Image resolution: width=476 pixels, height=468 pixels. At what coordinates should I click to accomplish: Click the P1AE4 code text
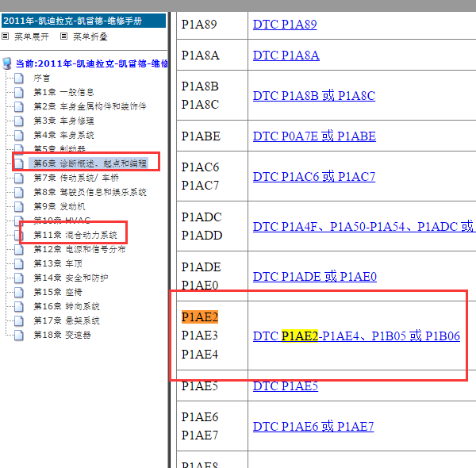click(x=200, y=355)
